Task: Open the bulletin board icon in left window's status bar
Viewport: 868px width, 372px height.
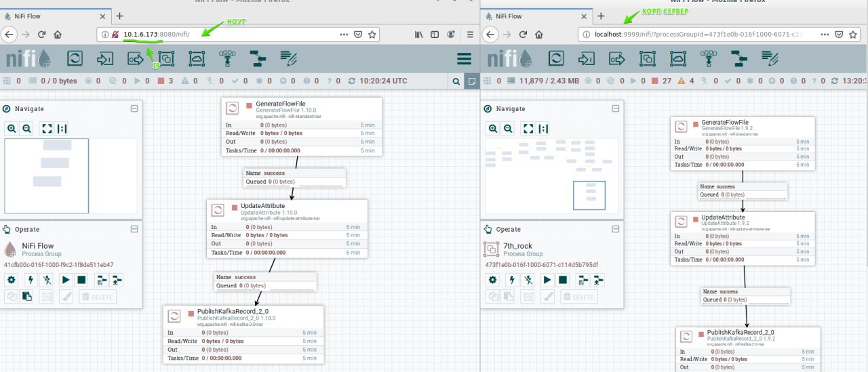Action: pyautogui.click(x=471, y=81)
